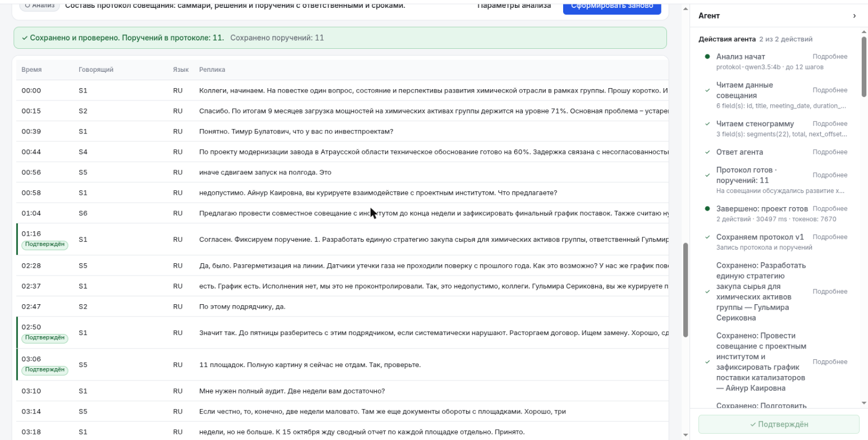Click the Говорящий column header

tap(96, 70)
